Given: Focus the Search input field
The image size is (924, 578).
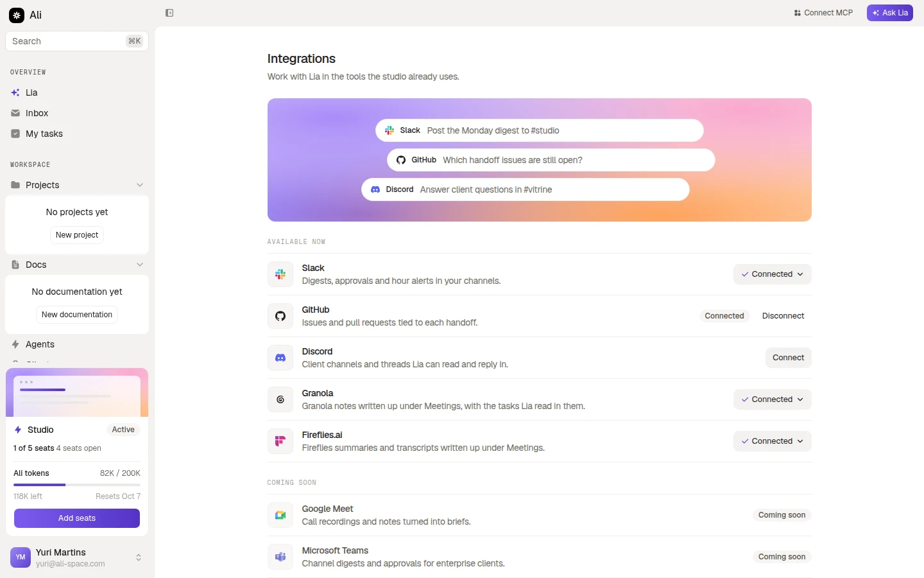Looking at the screenshot, I should pos(77,41).
